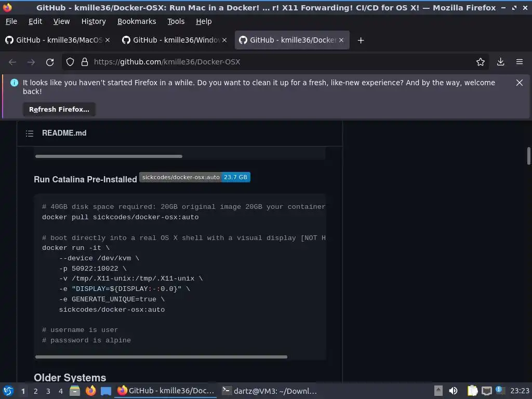This screenshot has width=532, height=399.
Task: Click the horizontal scrollbar under the Catalina code block
Action: pos(161,357)
